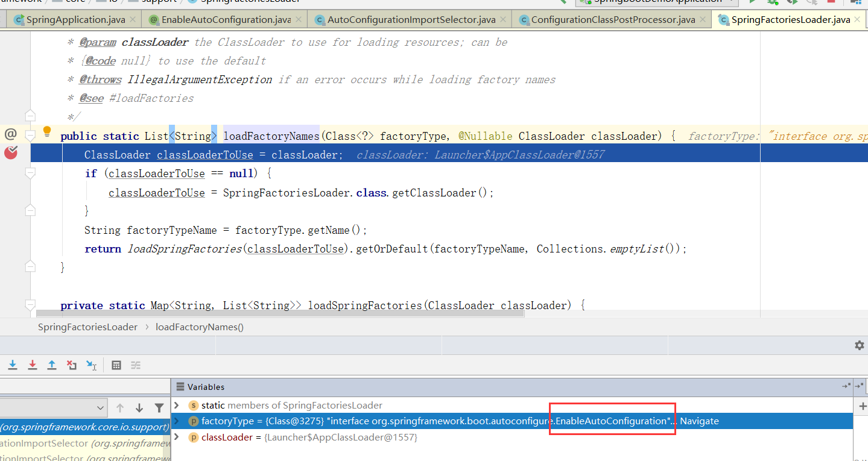
Task: Toggle the method closing brace fold marker
Action: click(x=30, y=266)
